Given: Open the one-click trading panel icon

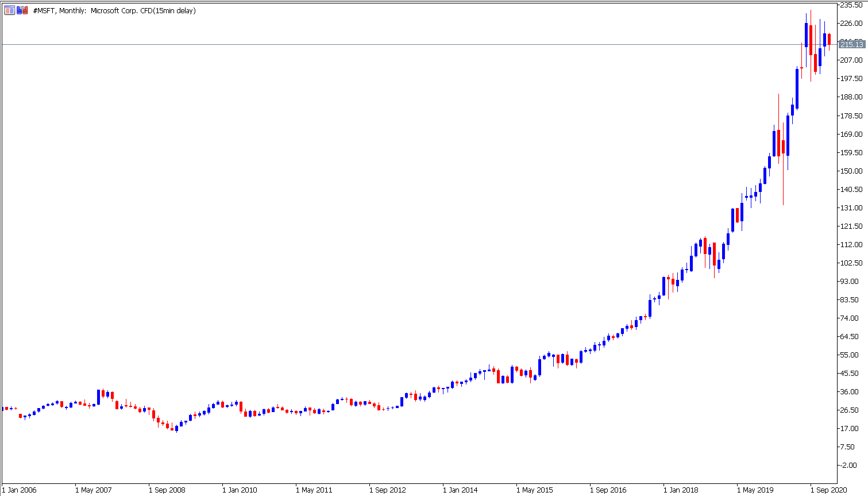Looking at the screenshot, I should (x=9, y=10).
